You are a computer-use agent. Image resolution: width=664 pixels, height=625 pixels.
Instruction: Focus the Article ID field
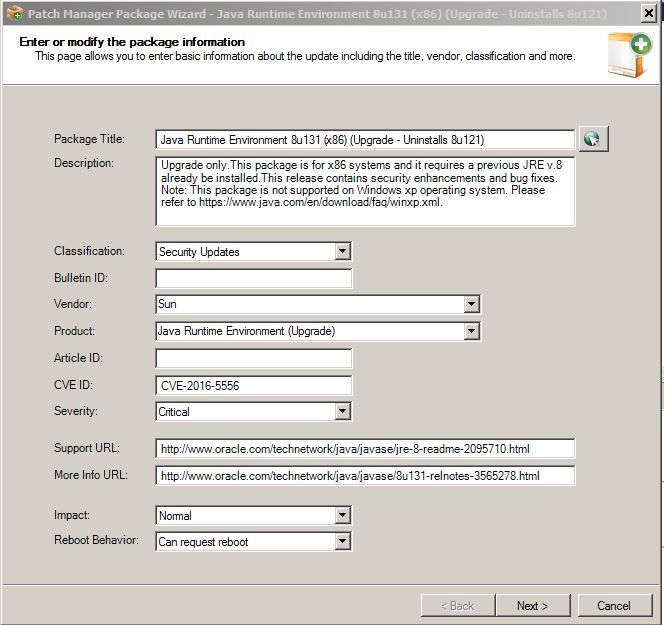point(254,358)
